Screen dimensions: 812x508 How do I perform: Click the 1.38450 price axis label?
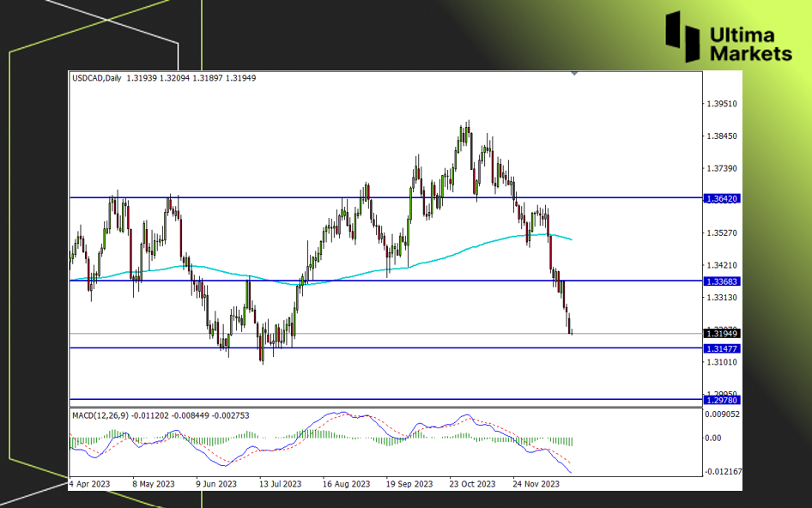click(721, 136)
